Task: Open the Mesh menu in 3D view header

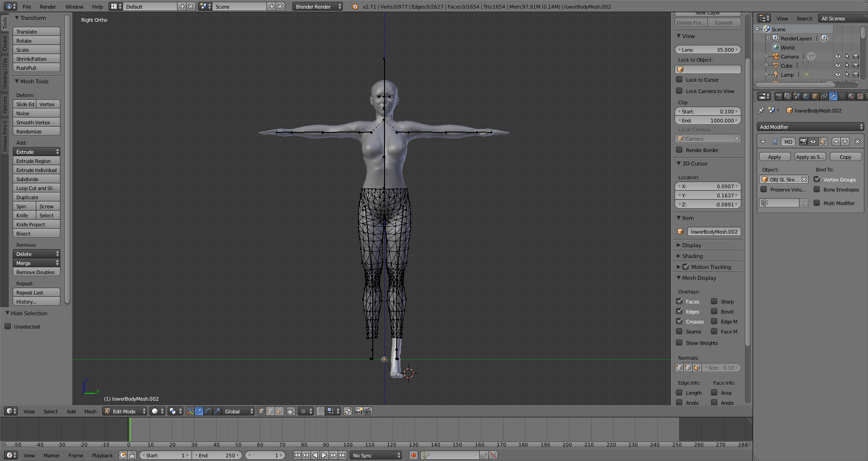Action: point(90,411)
